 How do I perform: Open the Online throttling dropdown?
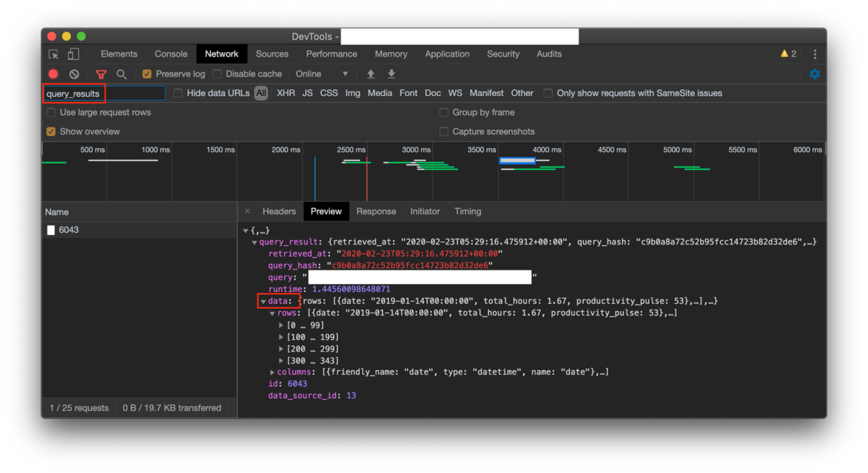tap(322, 74)
